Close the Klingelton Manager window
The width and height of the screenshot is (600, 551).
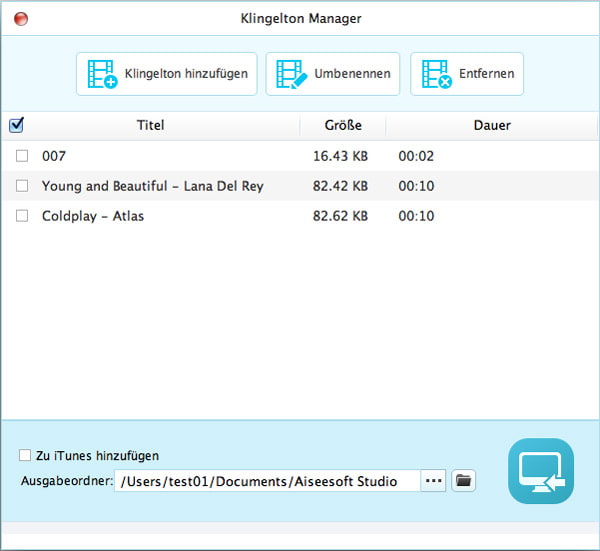[21, 18]
